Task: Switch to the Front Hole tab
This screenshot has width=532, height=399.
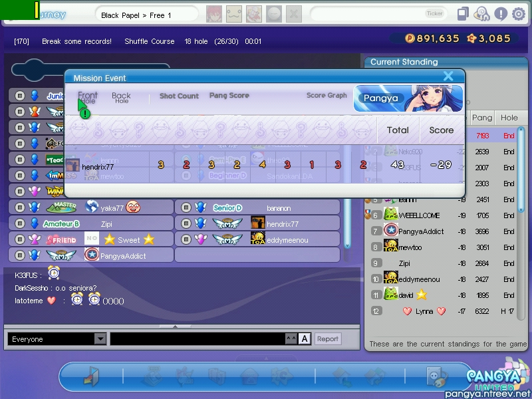Action: pyautogui.click(x=88, y=98)
